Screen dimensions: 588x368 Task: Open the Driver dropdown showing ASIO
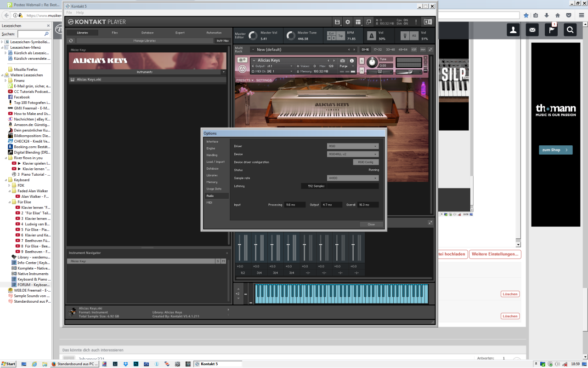click(353, 146)
